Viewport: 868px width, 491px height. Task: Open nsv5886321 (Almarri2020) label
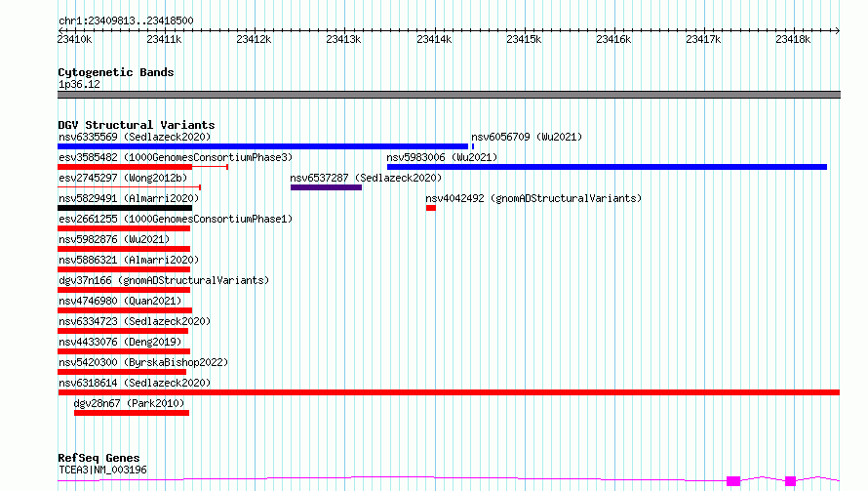tap(129, 260)
